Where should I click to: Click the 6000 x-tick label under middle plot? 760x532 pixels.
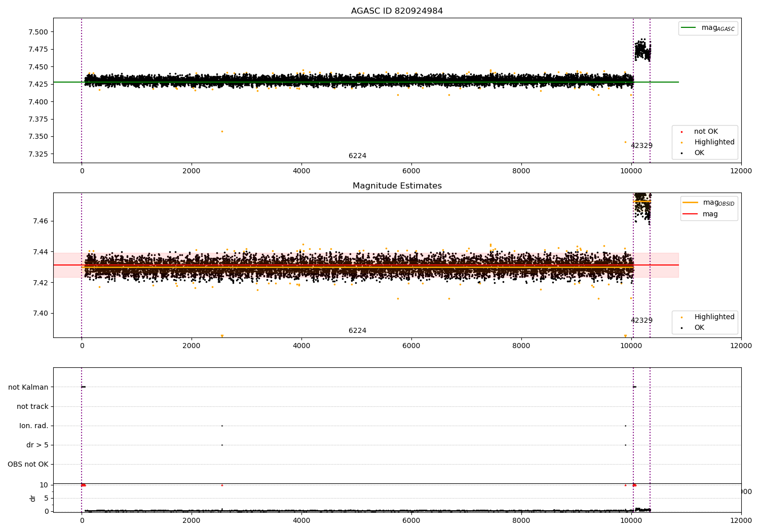[411, 346]
